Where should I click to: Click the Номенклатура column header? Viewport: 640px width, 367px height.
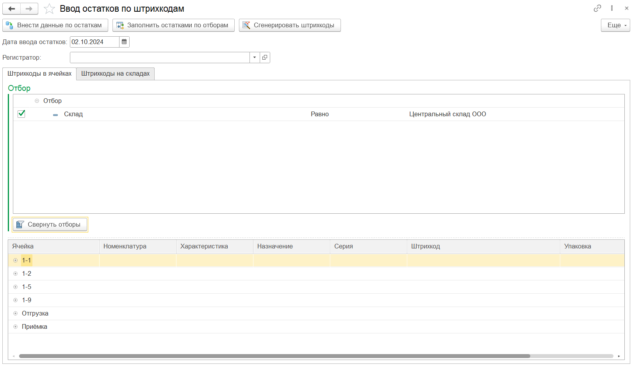138,247
